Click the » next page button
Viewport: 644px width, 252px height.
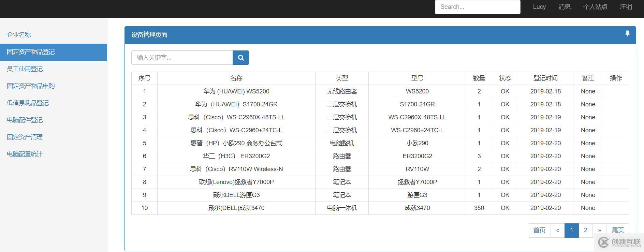click(x=600, y=230)
